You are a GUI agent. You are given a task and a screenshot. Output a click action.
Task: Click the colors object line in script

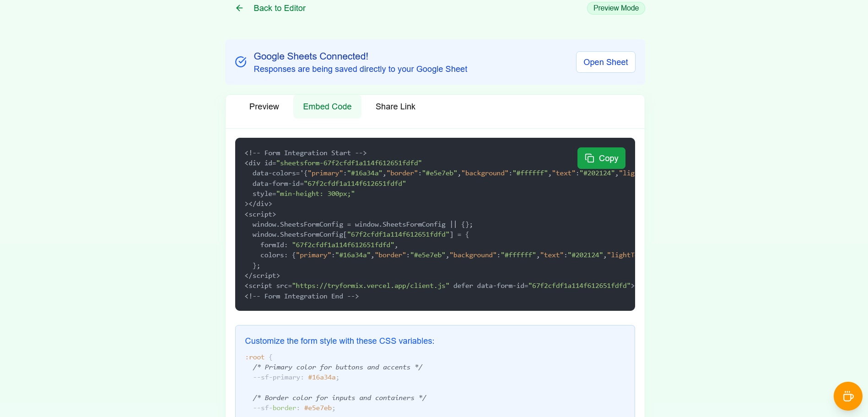point(447,255)
